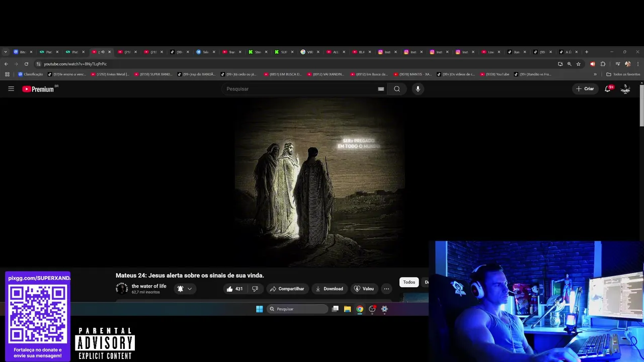Select the Todos filter chip
644x362 pixels.
(409, 282)
